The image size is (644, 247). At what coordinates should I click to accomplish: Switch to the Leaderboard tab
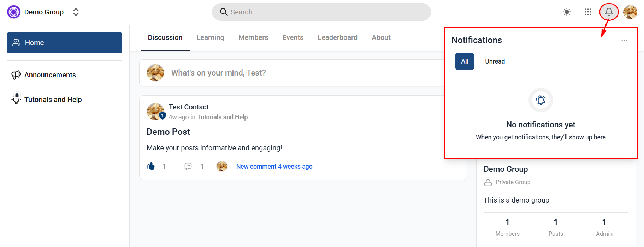[x=337, y=37]
